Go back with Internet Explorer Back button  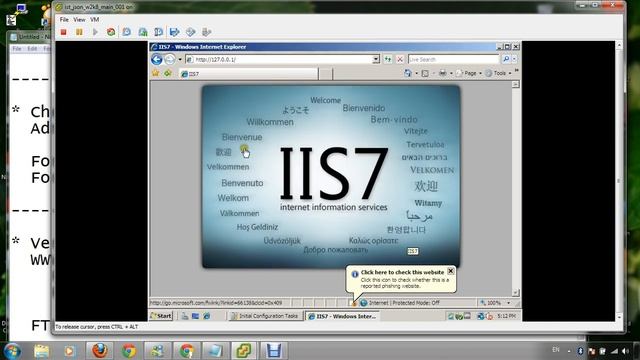click(157, 60)
